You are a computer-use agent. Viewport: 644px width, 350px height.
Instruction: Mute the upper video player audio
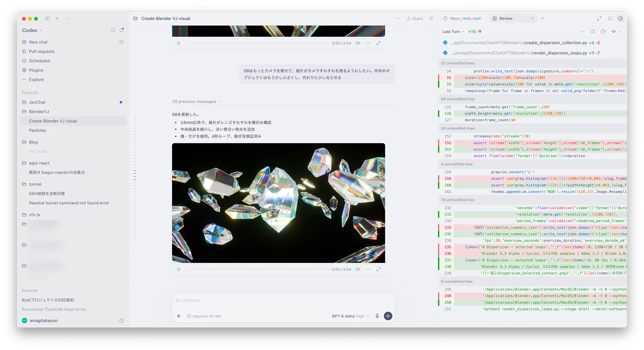(x=358, y=43)
